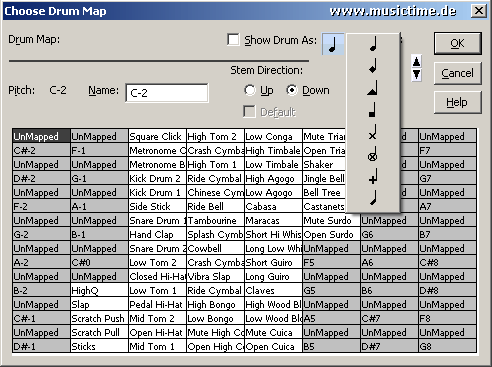Select the Open Surdo cell
The height and width of the screenshot is (367, 492).
(x=331, y=234)
